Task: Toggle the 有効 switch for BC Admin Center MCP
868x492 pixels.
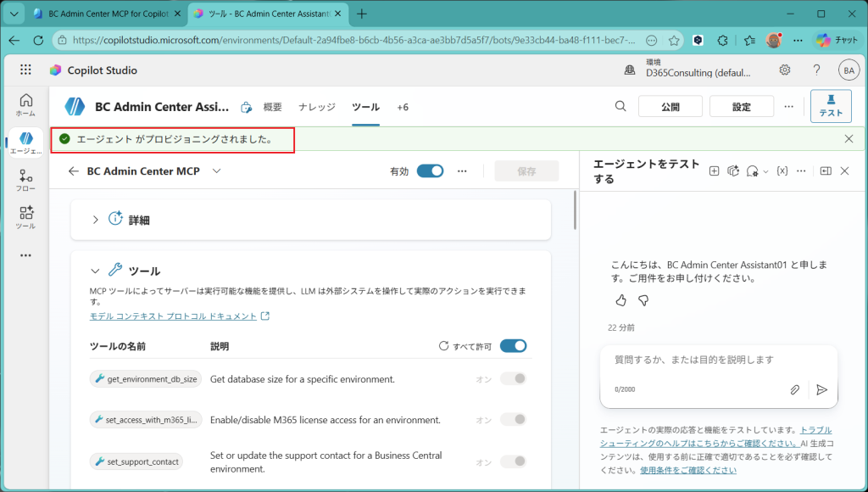Action: tap(430, 171)
